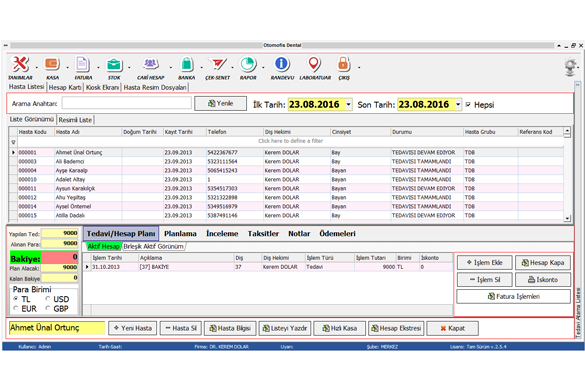Open the Planlama tab
Screen dimensions: 585x390
180,234
